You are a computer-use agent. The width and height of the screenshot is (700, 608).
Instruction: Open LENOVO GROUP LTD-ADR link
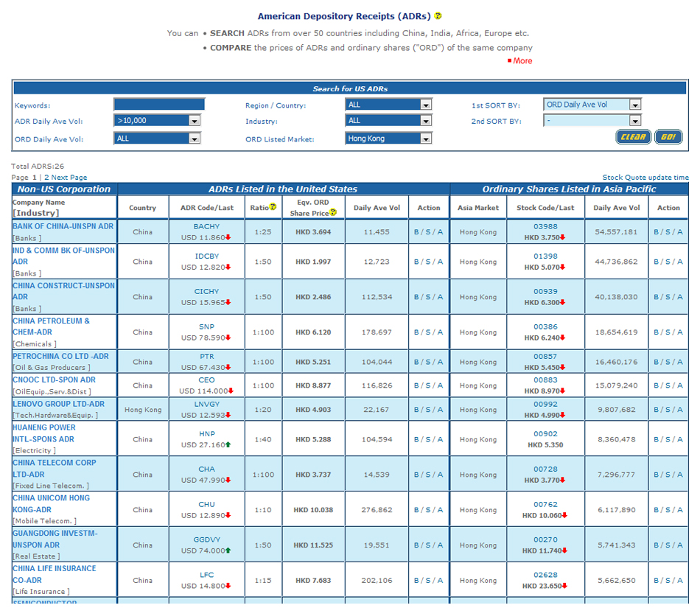coord(58,404)
